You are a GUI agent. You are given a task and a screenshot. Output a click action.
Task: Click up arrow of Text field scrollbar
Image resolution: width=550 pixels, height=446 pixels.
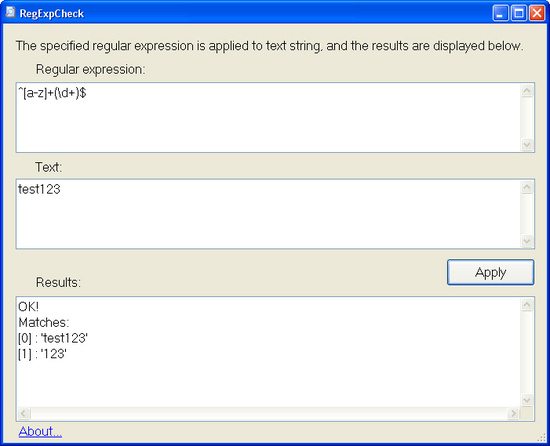point(527,187)
